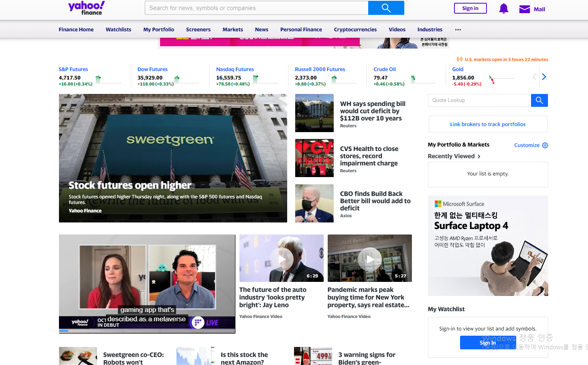This screenshot has width=588, height=365.
Task: Click Link brokers to track portfolios
Action: click(x=488, y=124)
